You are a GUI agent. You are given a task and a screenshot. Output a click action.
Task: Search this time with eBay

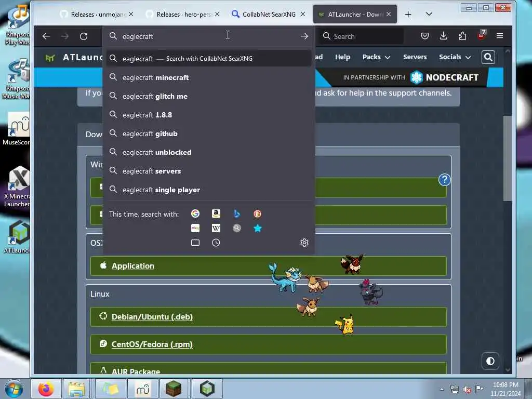(x=195, y=228)
